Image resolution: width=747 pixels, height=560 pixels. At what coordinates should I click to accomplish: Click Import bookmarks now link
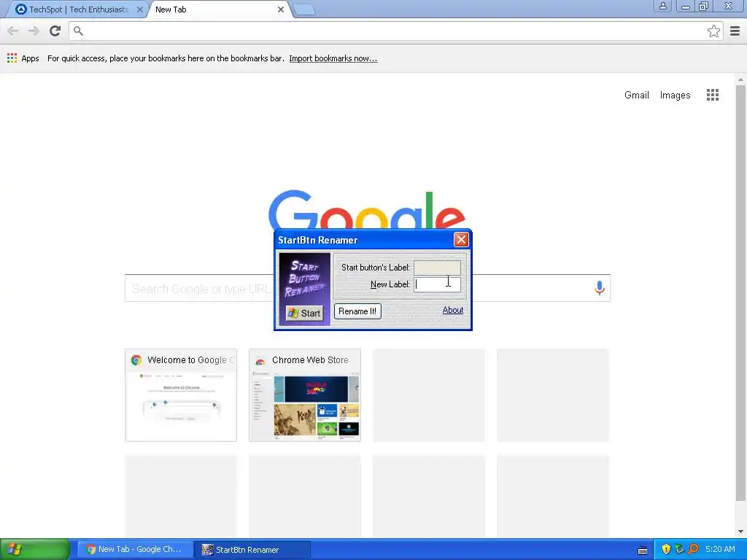[x=333, y=58]
